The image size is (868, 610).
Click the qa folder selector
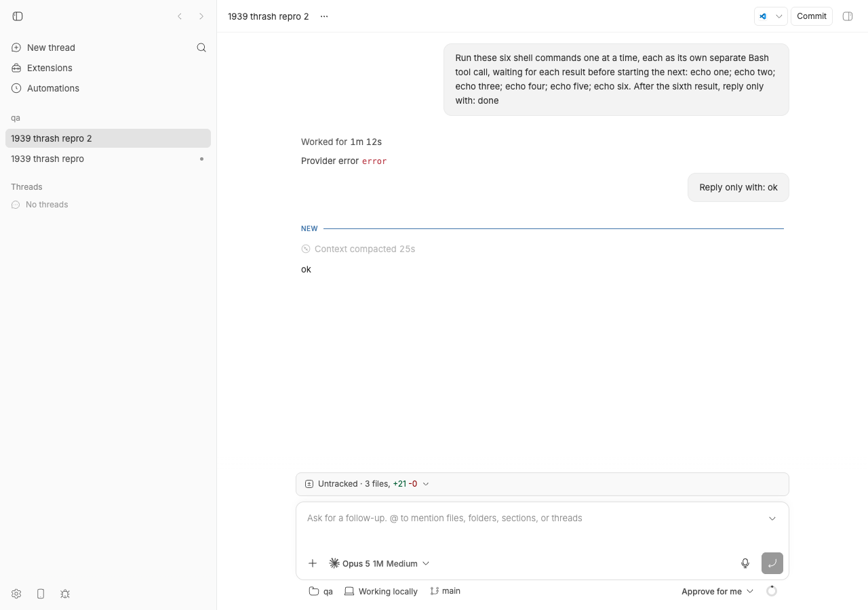click(x=321, y=591)
